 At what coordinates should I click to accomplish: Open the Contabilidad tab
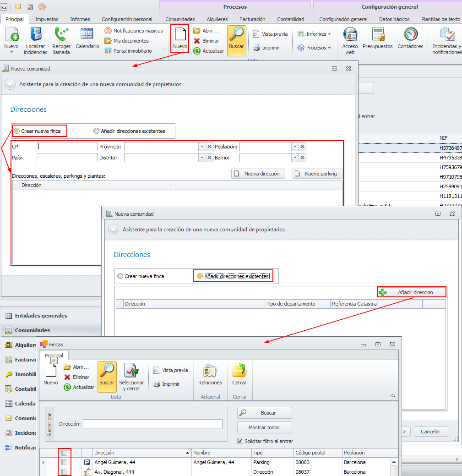(x=291, y=19)
